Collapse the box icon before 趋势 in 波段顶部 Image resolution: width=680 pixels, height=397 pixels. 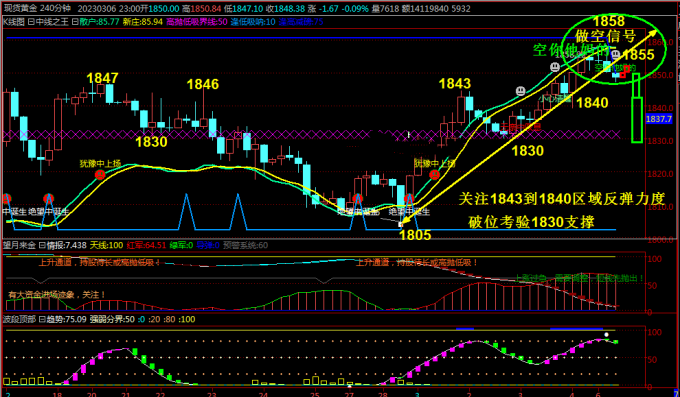point(42,319)
